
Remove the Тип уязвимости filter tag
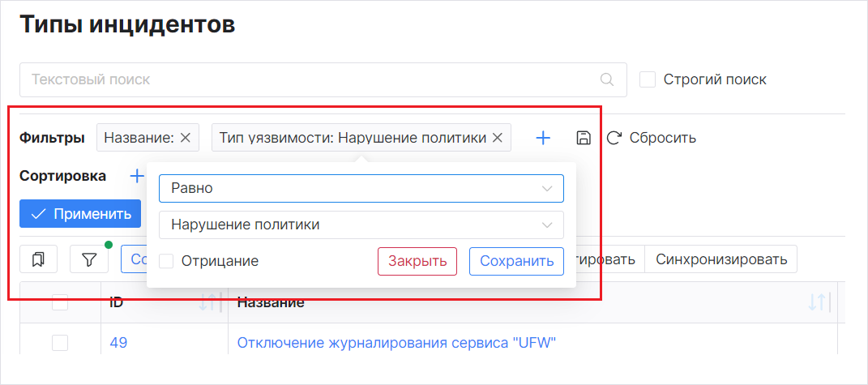point(497,138)
